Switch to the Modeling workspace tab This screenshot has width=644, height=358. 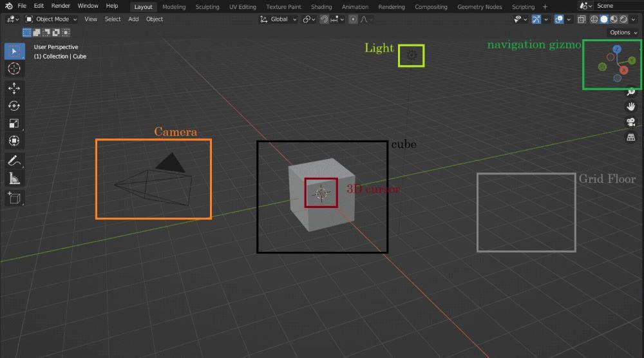coord(174,6)
